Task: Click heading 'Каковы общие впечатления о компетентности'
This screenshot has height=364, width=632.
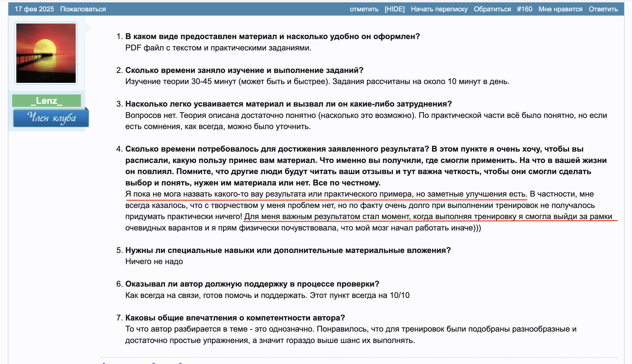Action: (x=235, y=318)
